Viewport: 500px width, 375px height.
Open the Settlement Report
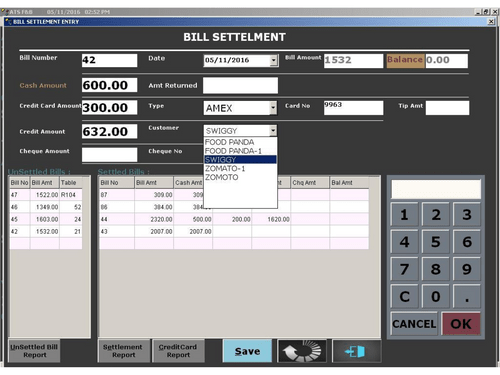coord(124,351)
